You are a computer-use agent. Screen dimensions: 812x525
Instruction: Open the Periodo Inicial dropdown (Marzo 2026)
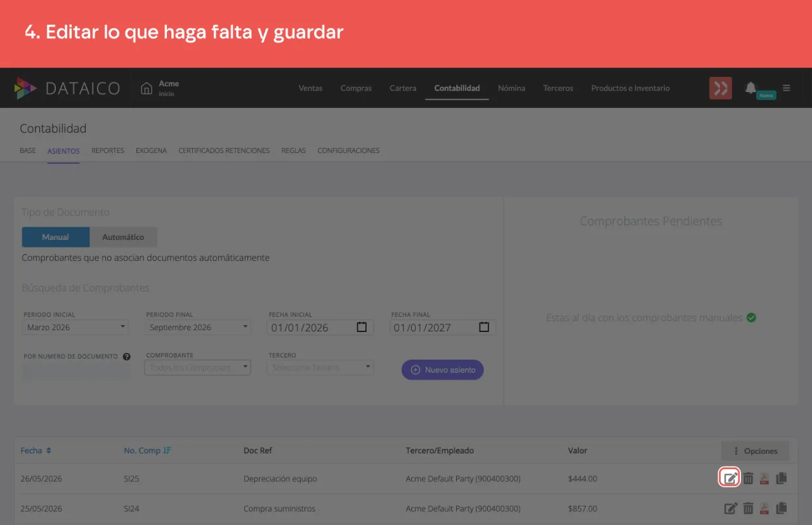[x=75, y=328]
